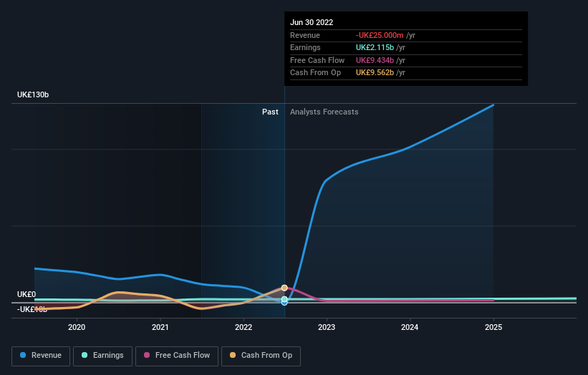Toggle the Cash From Op legend button
The height and width of the screenshot is (375, 588).
[x=261, y=356]
